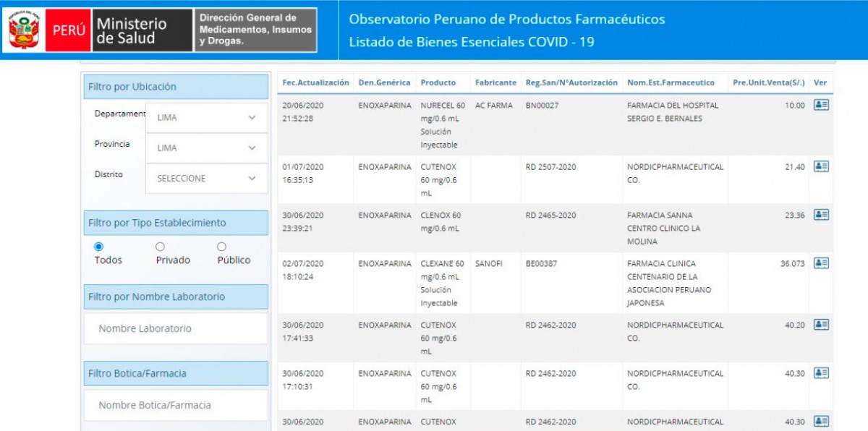Sort by Pre.Unit.Venta(S/.) column header
This screenshot has width=868, height=431.
coord(768,82)
